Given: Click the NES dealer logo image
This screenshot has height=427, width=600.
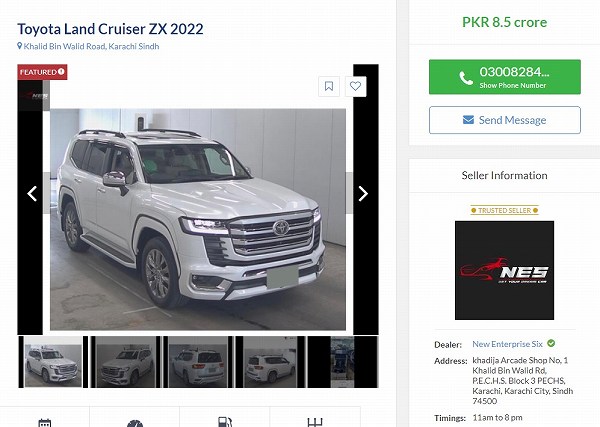Looking at the screenshot, I should [x=504, y=270].
